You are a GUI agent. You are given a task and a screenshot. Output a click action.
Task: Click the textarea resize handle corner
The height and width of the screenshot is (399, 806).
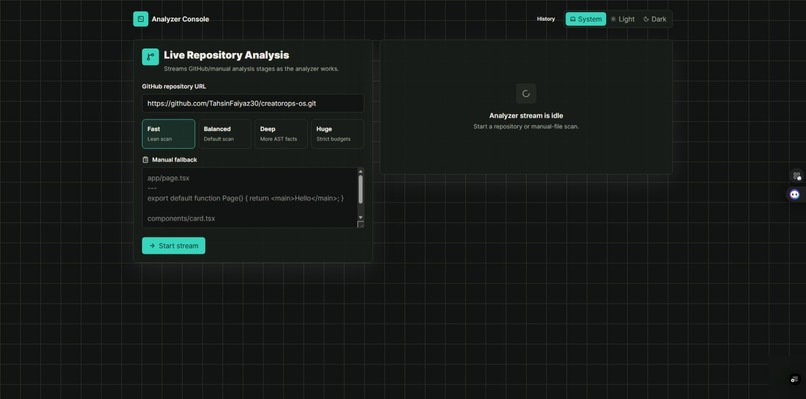click(360, 224)
